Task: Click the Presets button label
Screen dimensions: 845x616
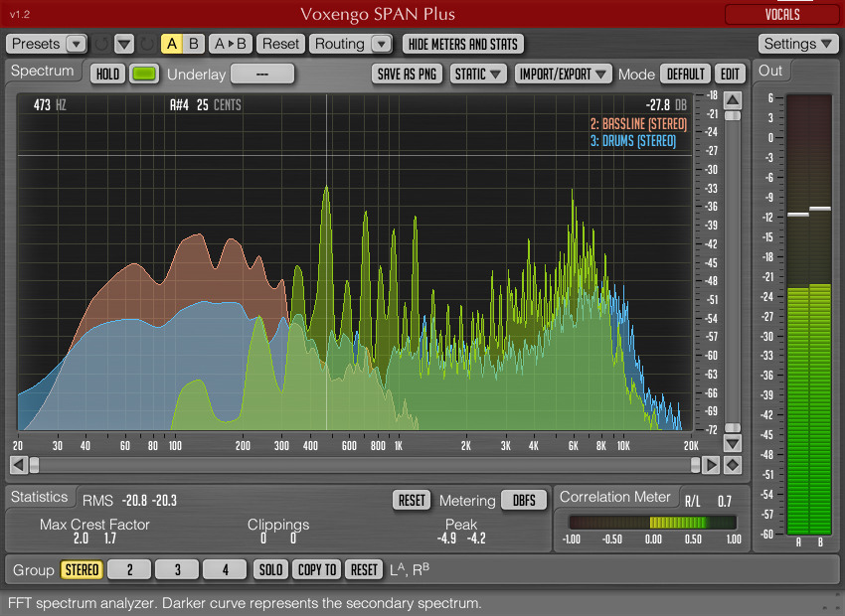Action: tap(36, 44)
